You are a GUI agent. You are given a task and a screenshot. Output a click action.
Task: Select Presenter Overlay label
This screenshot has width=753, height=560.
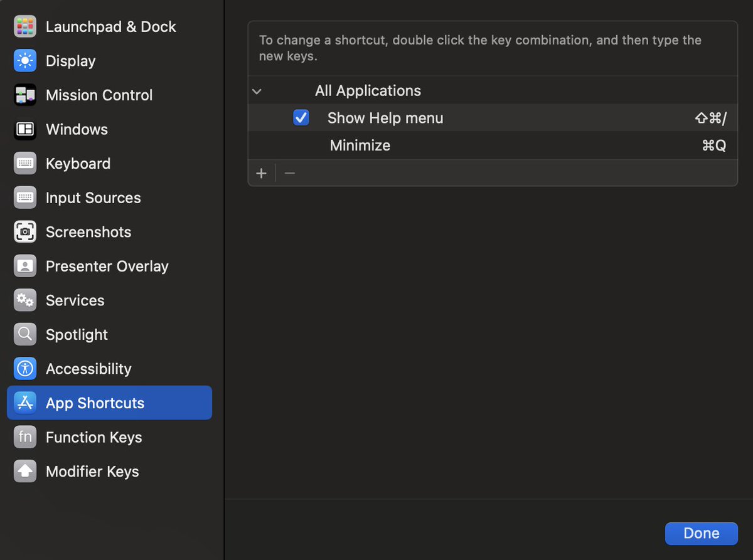click(107, 266)
